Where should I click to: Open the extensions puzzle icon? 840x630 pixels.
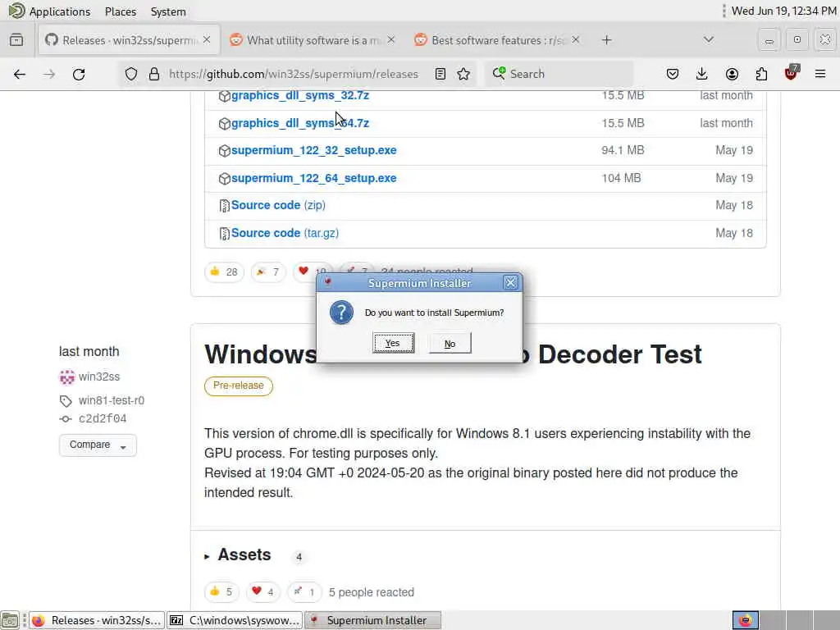pyautogui.click(x=761, y=74)
